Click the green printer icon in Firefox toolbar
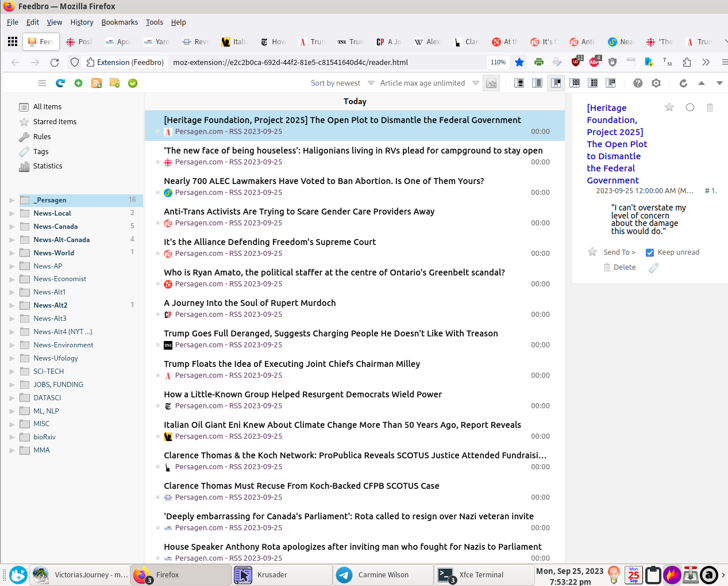This screenshot has width=728, height=586. (x=538, y=62)
